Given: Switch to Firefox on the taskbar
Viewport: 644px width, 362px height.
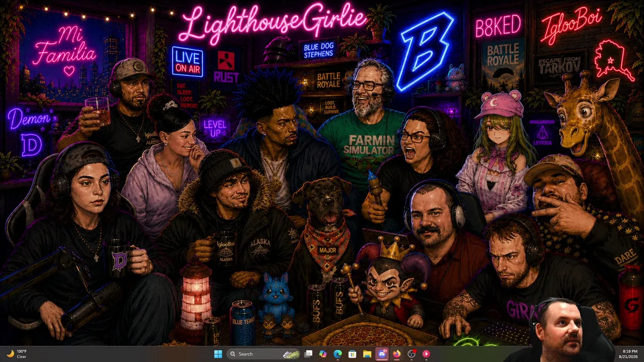Looking at the screenshot, I should tap(396, 354).
